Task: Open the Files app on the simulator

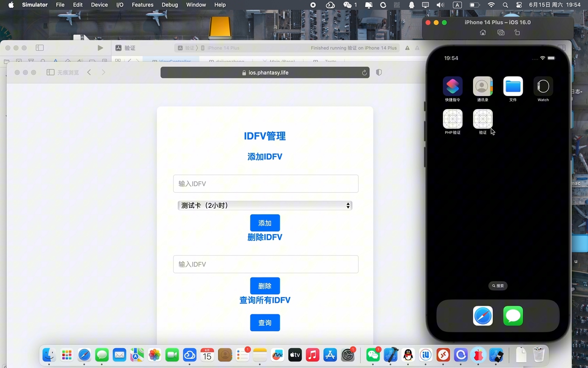Action: [513, 86]
